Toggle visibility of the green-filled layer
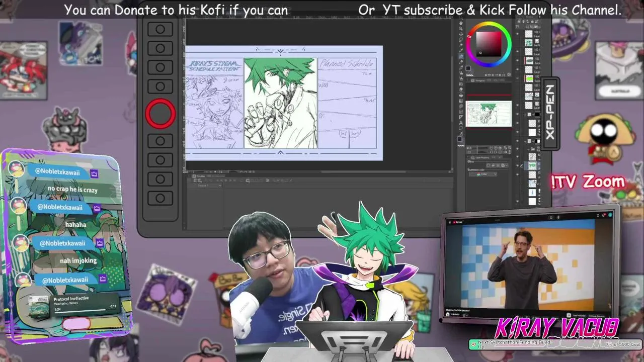This screenshot has width=644, height=362. [x=517, y=78]
